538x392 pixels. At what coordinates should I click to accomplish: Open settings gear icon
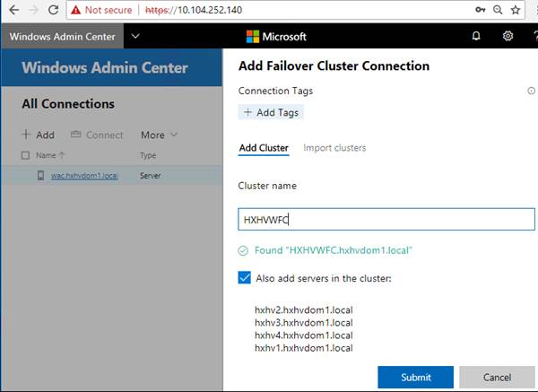[x=508, y=36]
